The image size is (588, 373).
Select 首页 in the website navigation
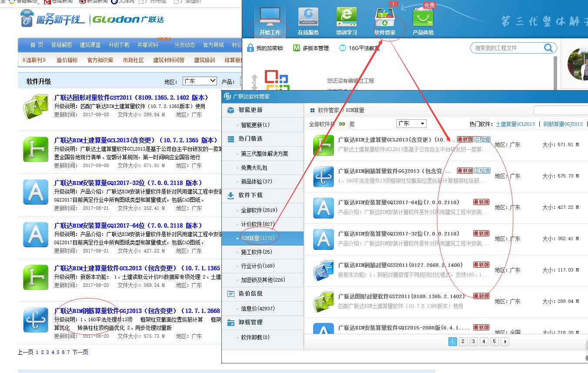[37, 45]
